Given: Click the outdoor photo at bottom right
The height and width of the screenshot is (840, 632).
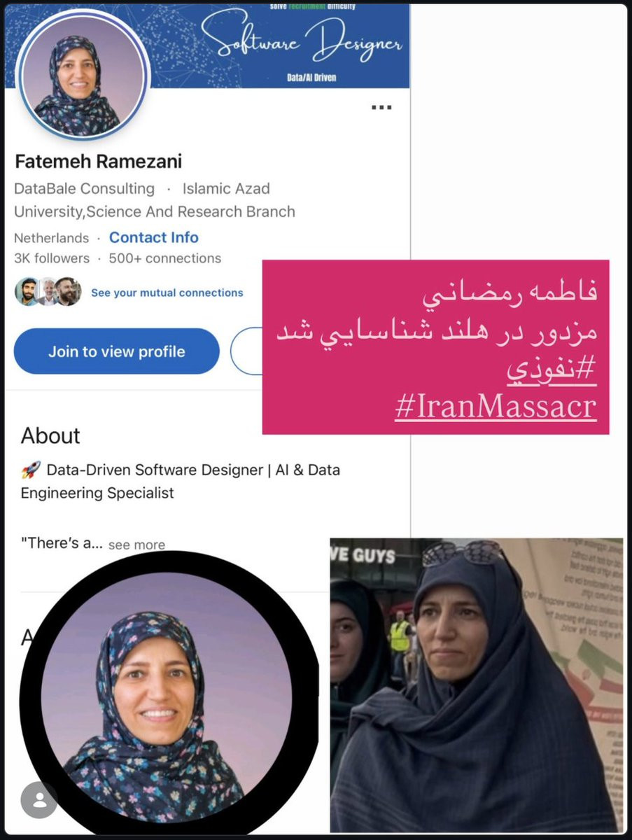Looking at the screenshot, I should tap(476, 685).
